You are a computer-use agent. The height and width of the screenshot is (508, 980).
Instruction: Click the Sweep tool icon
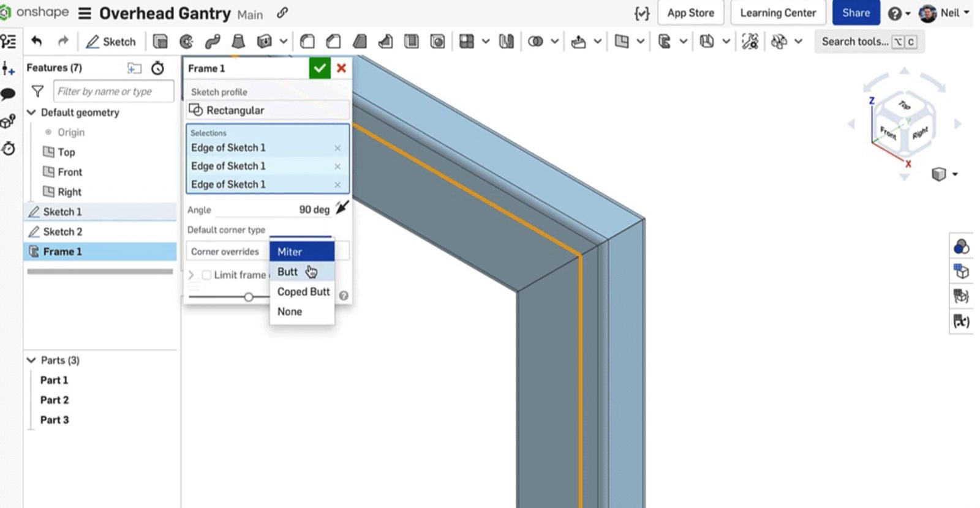tap(213, 42)
